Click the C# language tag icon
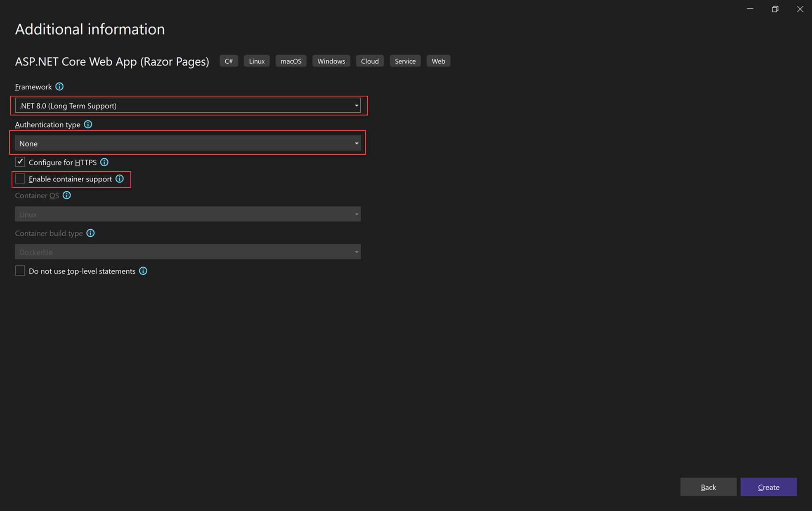The height and width of the screenshot is (511, 812). point(229,61)
